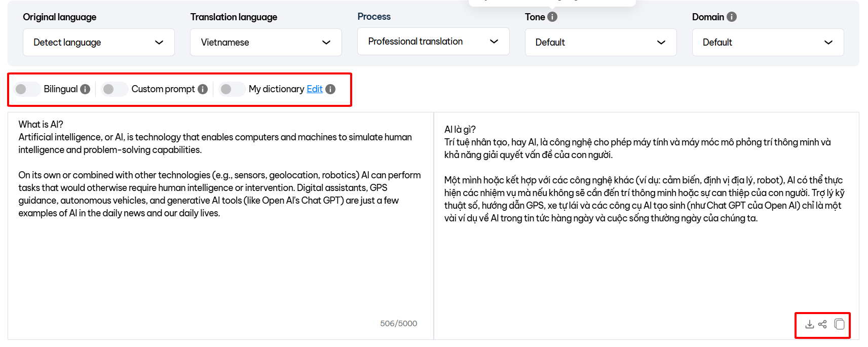Enable the Bilingual toggle

pos(27,89)
